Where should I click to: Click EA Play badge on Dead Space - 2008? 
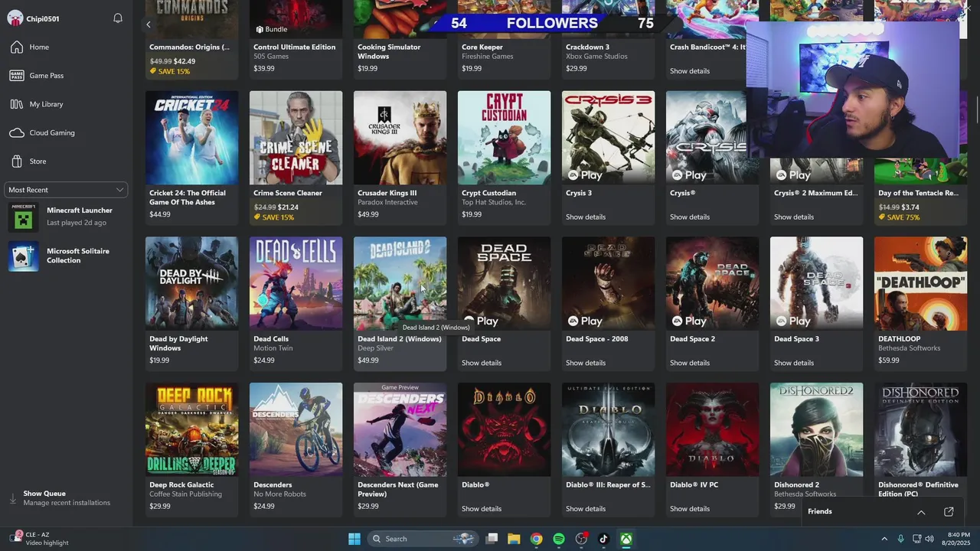pos(585,321)
